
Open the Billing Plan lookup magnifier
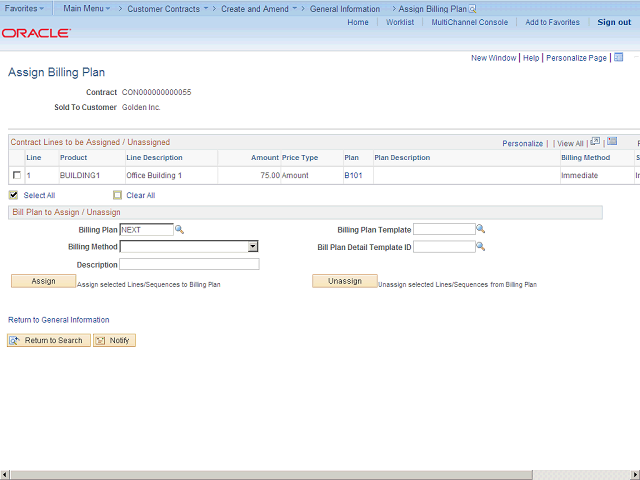click(180, 229)
